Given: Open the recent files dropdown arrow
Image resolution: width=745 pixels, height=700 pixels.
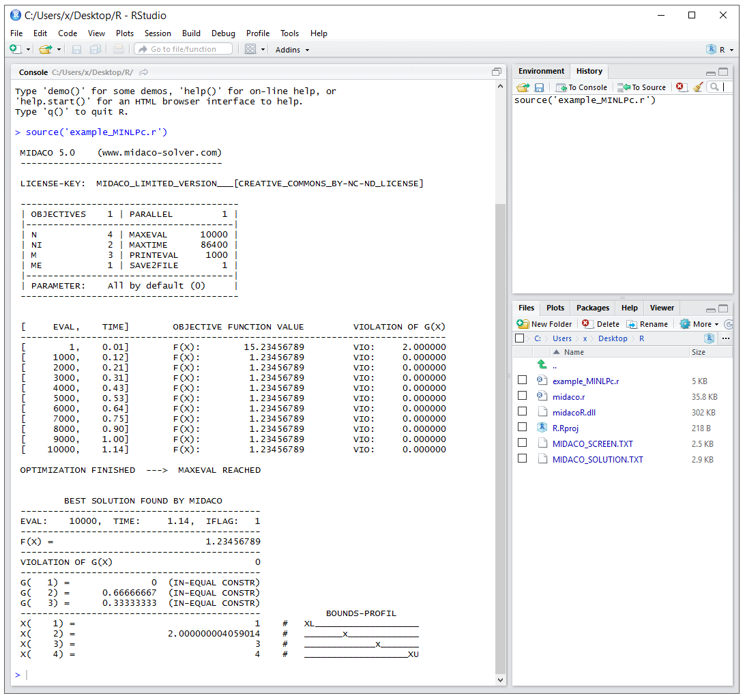Looking at the screenshot, I should click(x=59, y=49).
